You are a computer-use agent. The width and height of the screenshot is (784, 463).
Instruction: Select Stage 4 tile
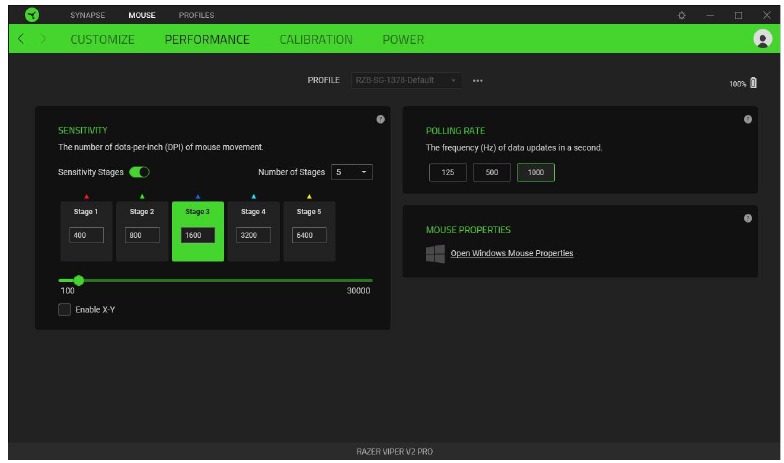click(254, 232)
